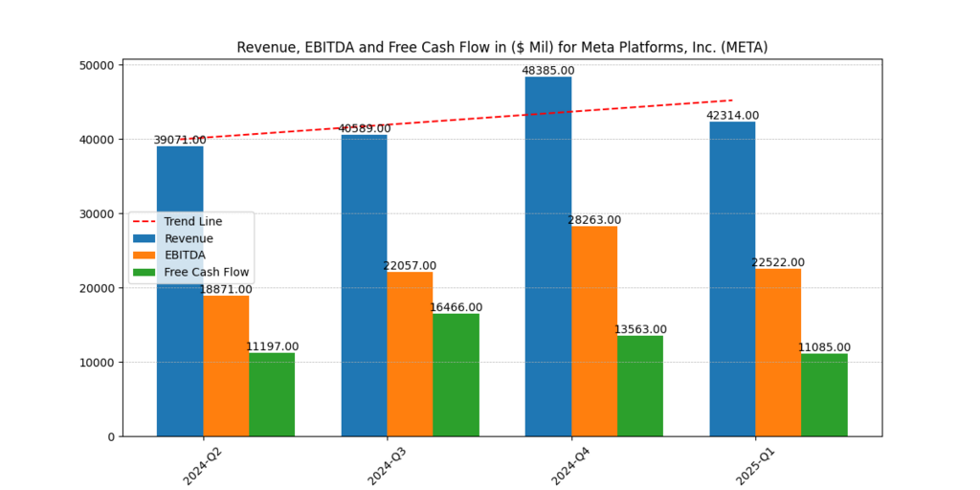Select the 2024-Q3 Free Cash Flow bar
The width and height of the screenshot is (980, 490).
tap(456, 375)
